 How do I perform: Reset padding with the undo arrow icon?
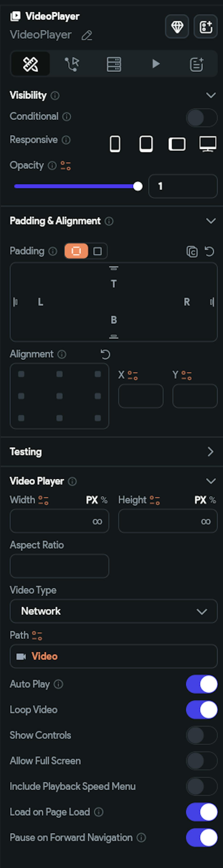point(209,251)
